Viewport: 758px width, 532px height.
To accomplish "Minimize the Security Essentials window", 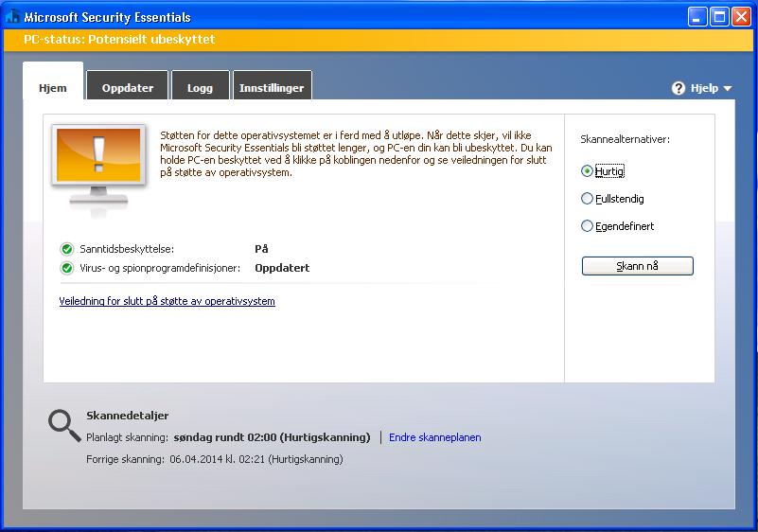I will [697, 17].
